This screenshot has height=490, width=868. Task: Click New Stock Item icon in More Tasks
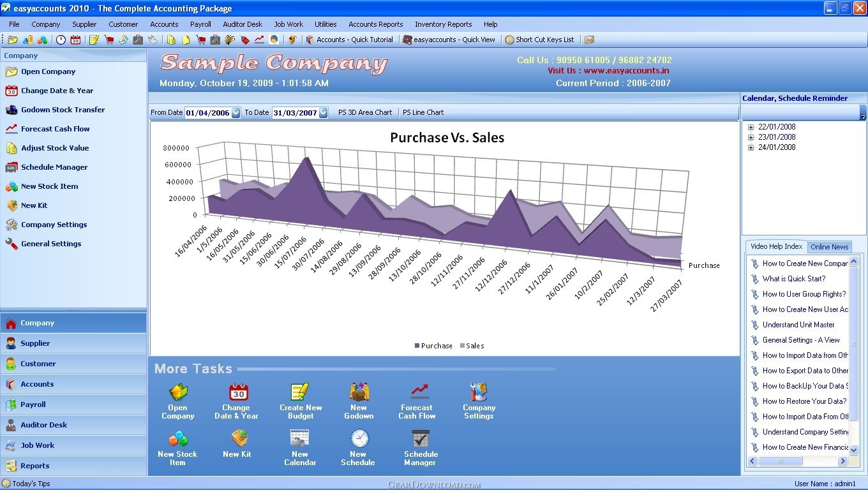(x=178, y=439)
